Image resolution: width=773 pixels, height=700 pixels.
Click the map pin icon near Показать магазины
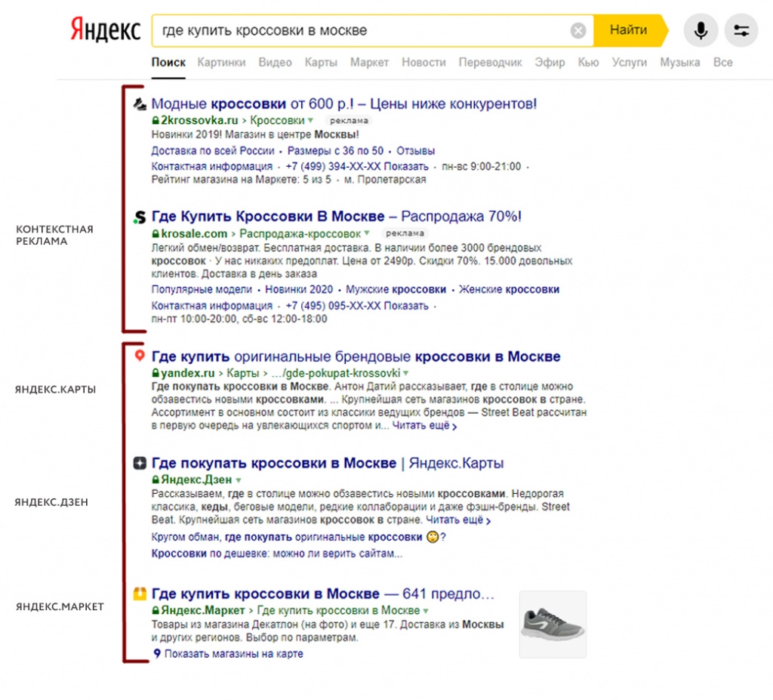(157, 654)
